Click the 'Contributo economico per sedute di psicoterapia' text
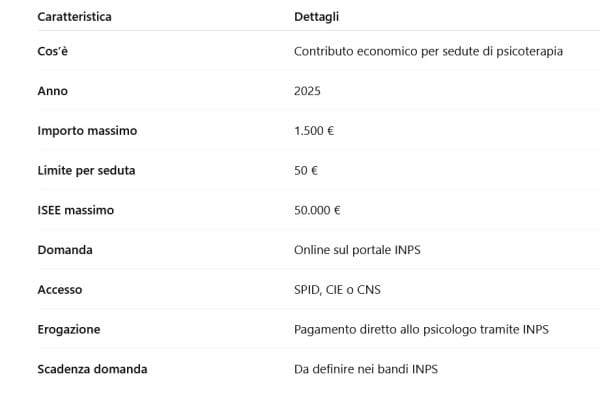Screen dimensions: 600x400 click(x=429, y=51)
